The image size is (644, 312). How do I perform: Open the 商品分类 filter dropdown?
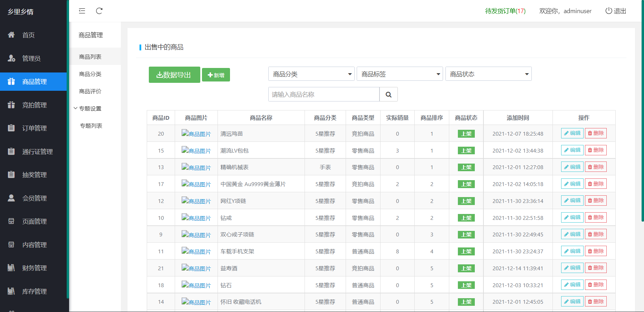311,74
